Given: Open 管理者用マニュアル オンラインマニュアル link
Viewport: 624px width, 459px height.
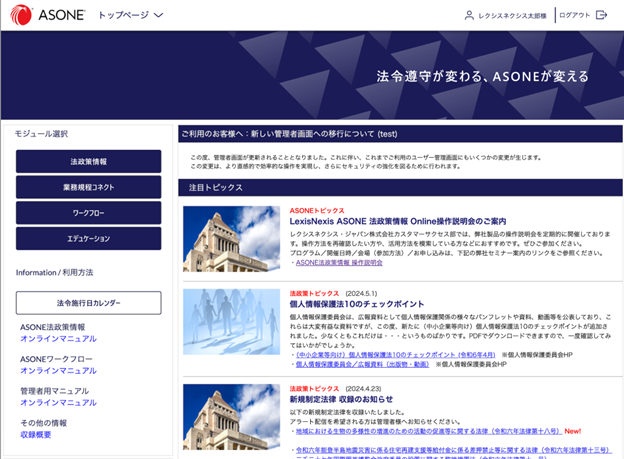Looking at the screenshot, I should pos(58,402).
